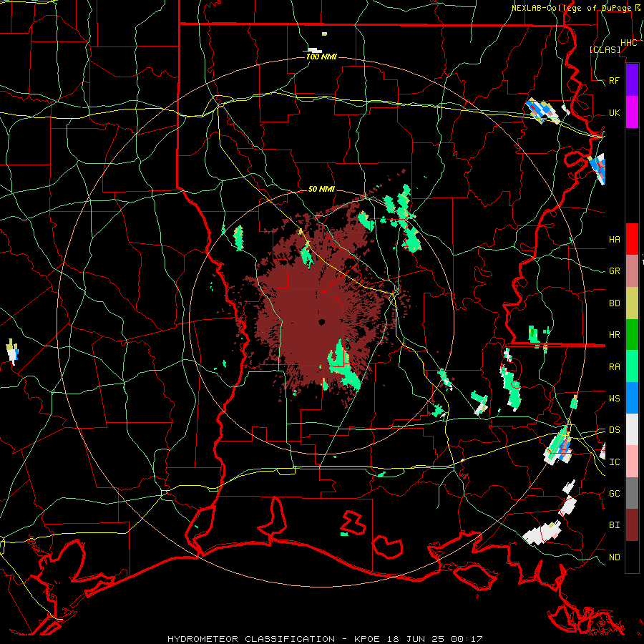
Task: Click the DS legend label
Action: (x=615, y=430)
